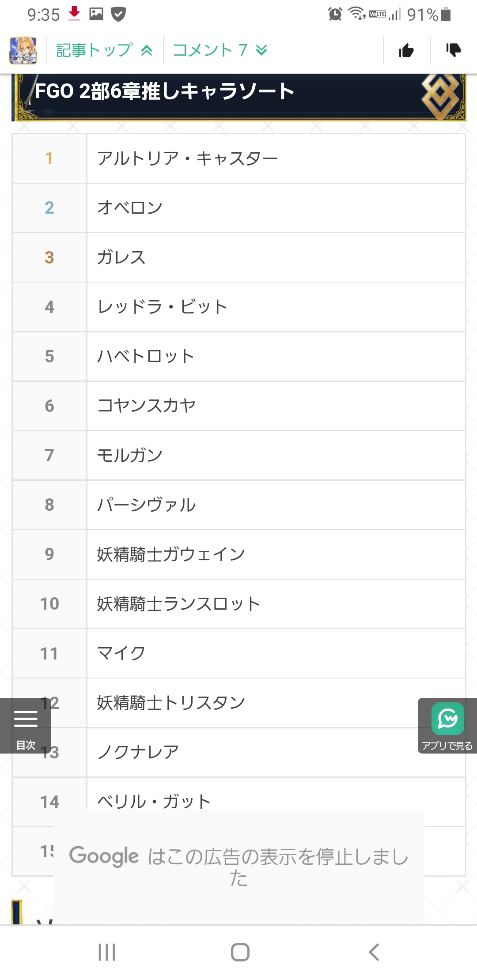Tap the battery percentage status indicator
477x980 pixels.
[428, 15]
